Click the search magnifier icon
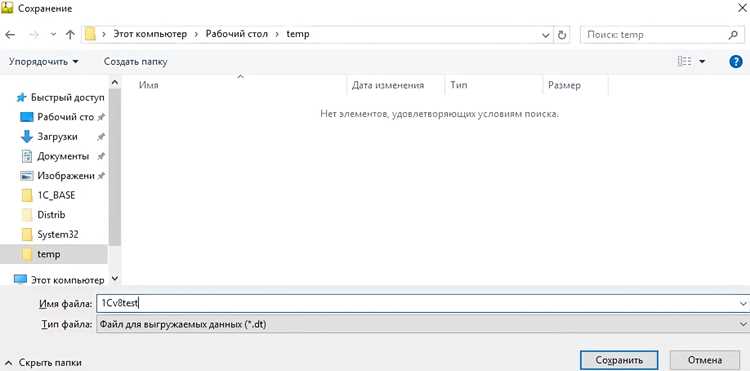This screenshot has height=371, width=750. 733,34
